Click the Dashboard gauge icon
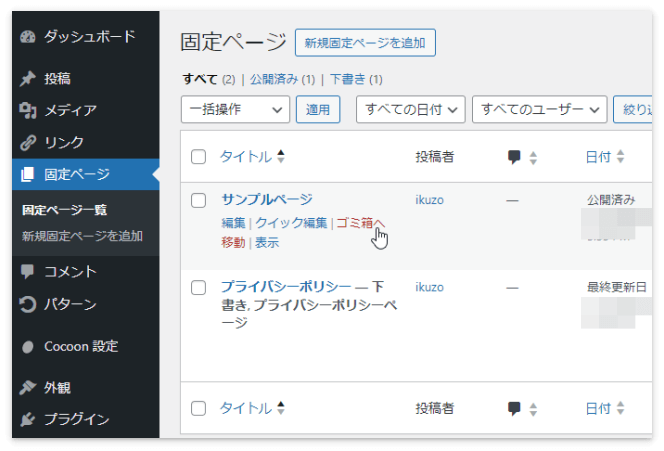Image resolution: width=664 pixels, height=451 pixels. 28,37
